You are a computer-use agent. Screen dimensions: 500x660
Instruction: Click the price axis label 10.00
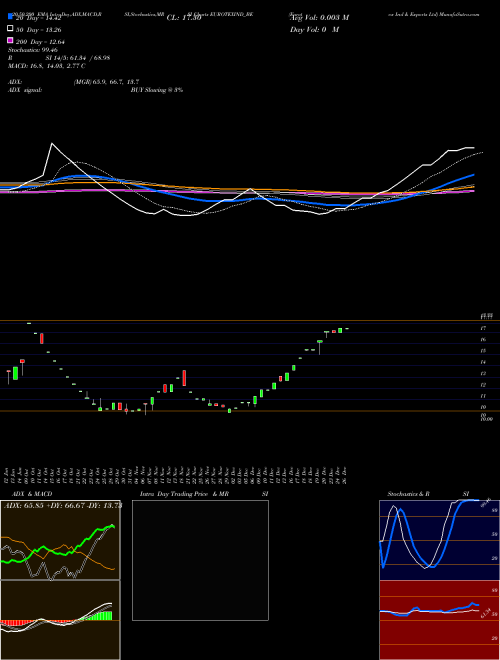[487, 419]
